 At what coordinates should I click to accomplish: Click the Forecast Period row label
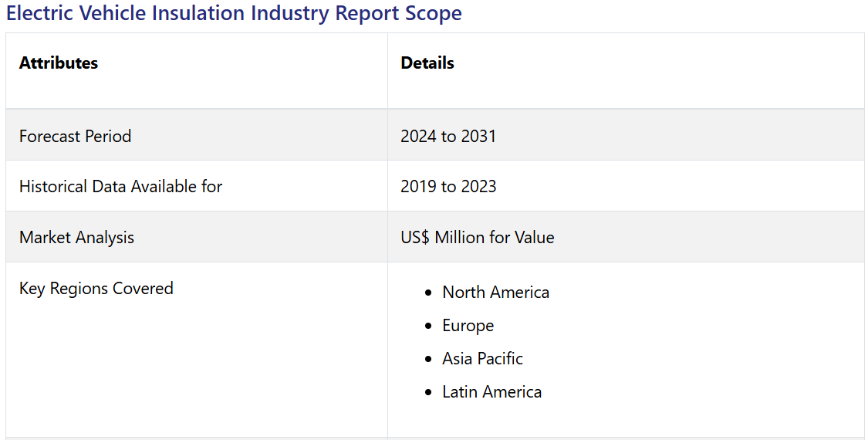(x=75, y=136)
